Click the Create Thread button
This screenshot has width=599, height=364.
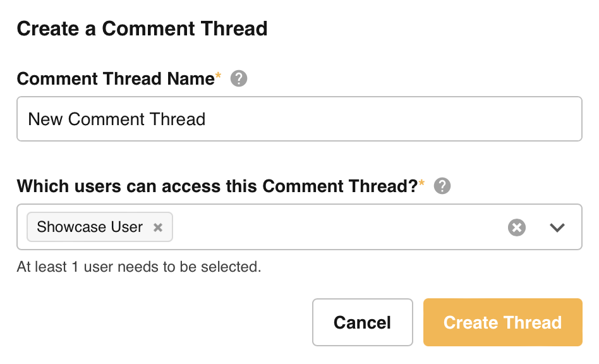(502, 322)
